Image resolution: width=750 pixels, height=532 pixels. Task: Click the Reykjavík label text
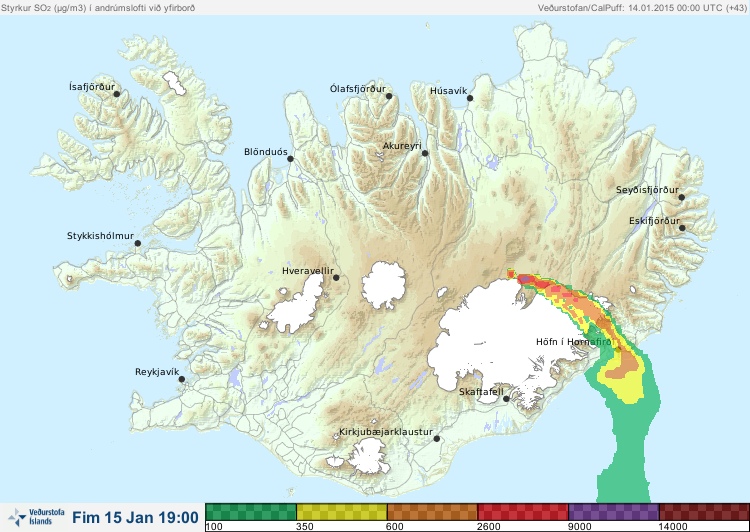(x=157, y=372)
